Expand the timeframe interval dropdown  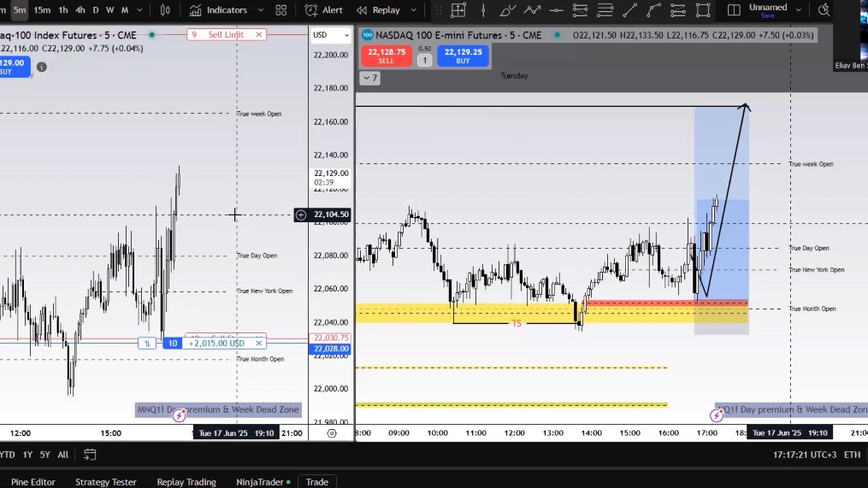139,10
